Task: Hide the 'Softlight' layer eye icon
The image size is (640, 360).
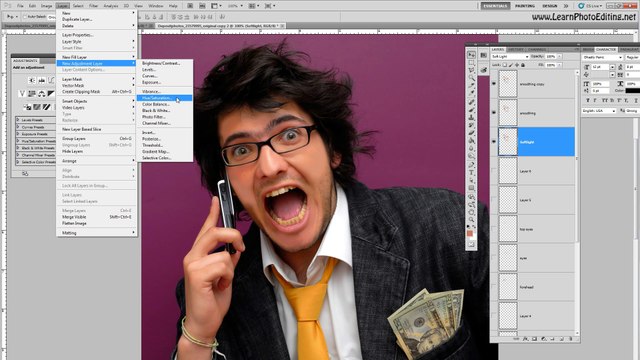Action: click(494, 142)
